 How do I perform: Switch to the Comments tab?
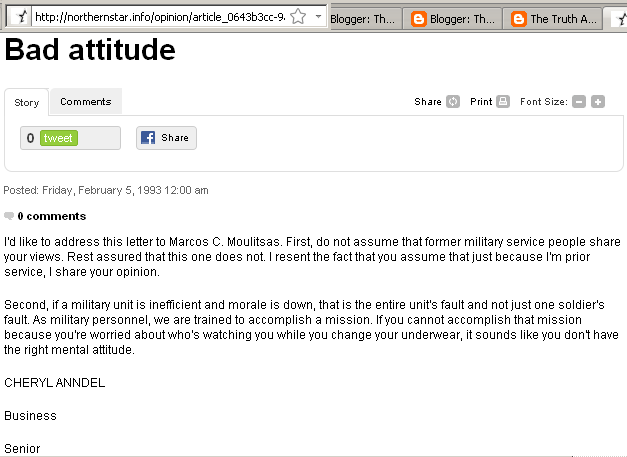[86, 102]
